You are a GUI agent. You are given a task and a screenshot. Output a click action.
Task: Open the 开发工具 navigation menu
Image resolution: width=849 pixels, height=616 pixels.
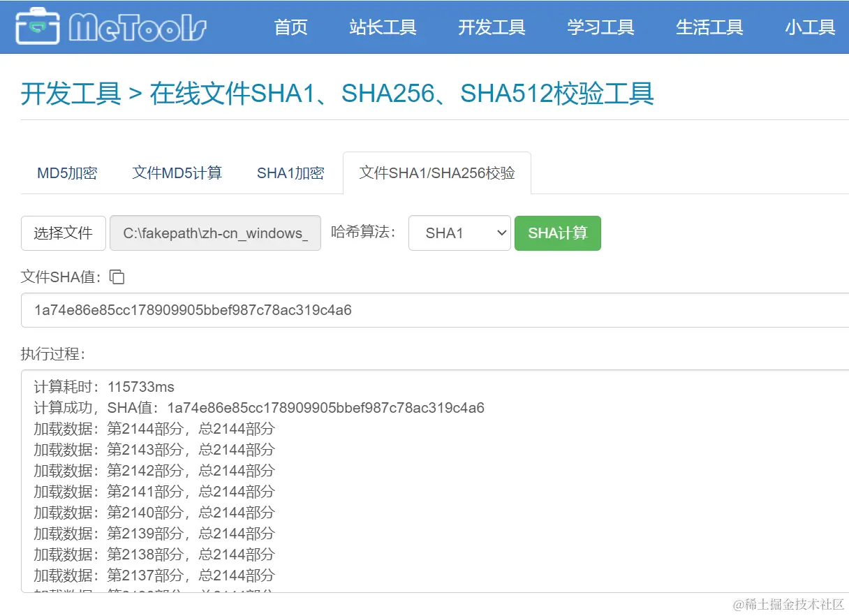click(492, 27)
